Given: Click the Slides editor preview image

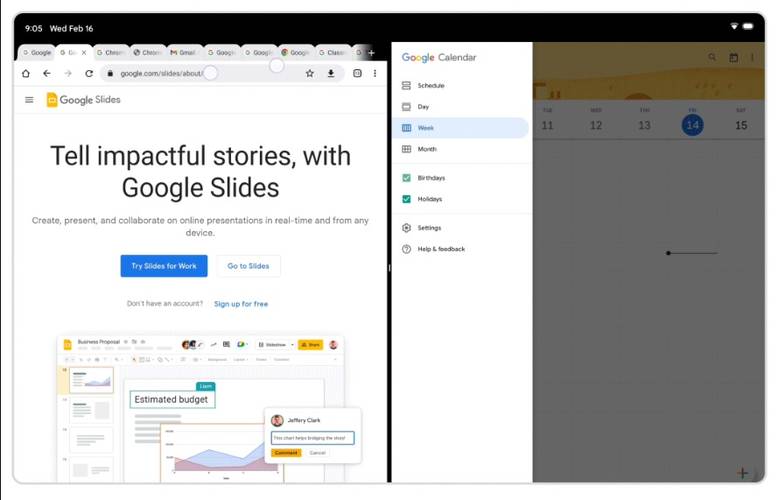Looking at the screenshot, I should coord(209,409).
